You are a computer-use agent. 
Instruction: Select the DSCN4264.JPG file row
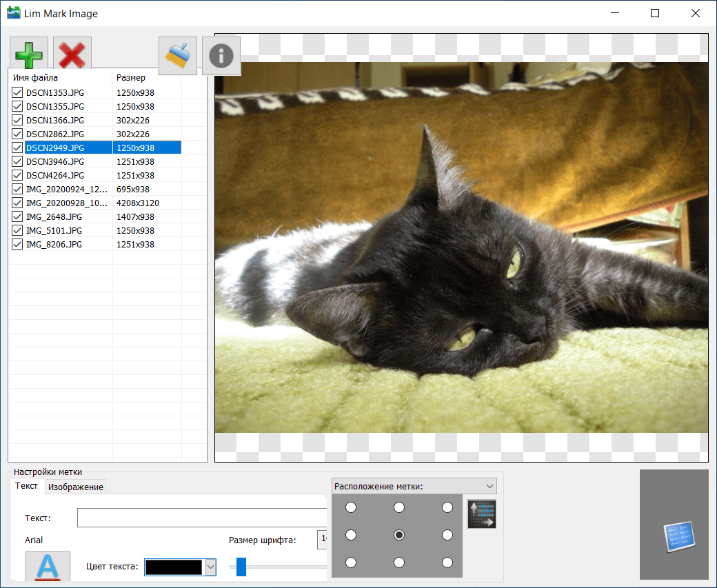pyautogui.click(x=95, y=175)
